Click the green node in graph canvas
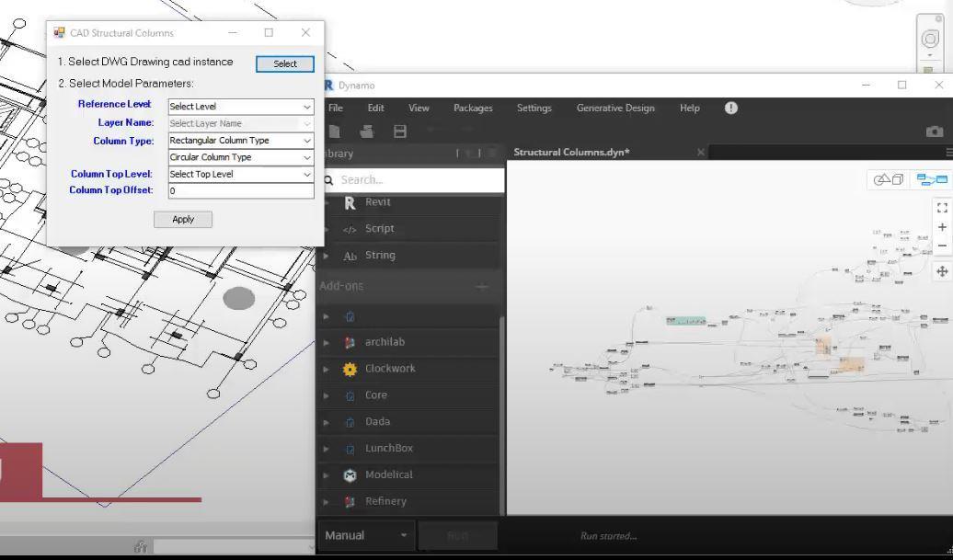This screenshot has height=560, width=953. [686, 321]
